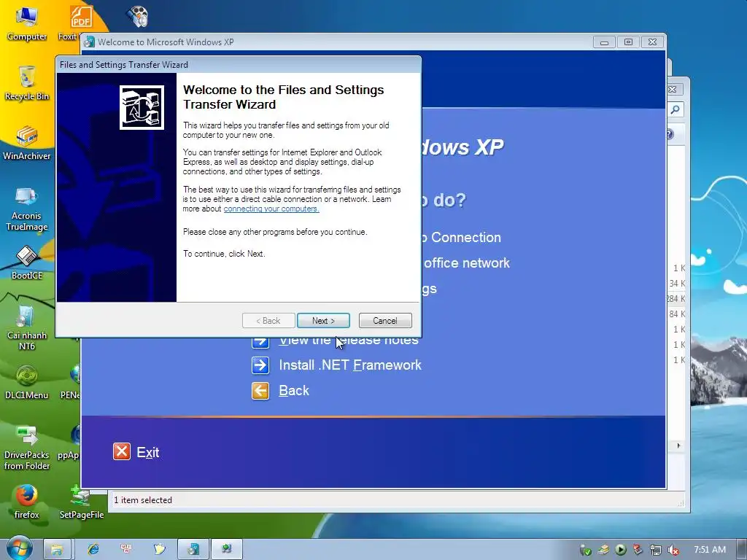Open DriverPacks from Folder icon
This screenshot has width=747, height=560.
(27, 448)
